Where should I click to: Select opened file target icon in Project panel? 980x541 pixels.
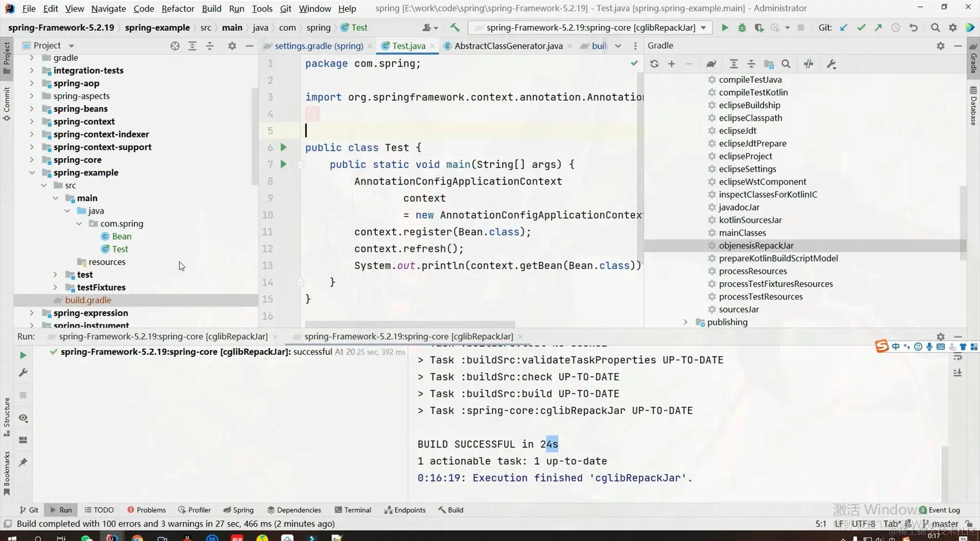point(175,46)
